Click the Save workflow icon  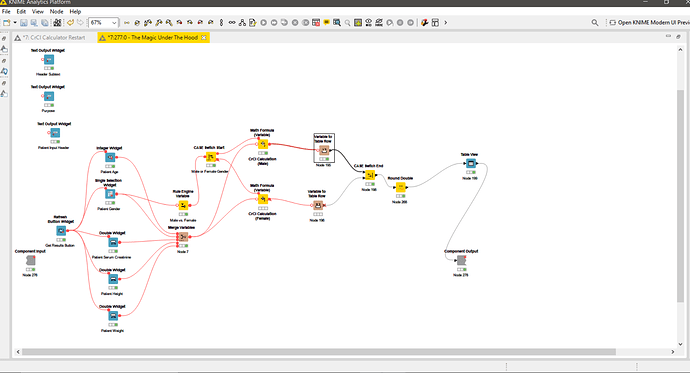[x=24, y=22]
